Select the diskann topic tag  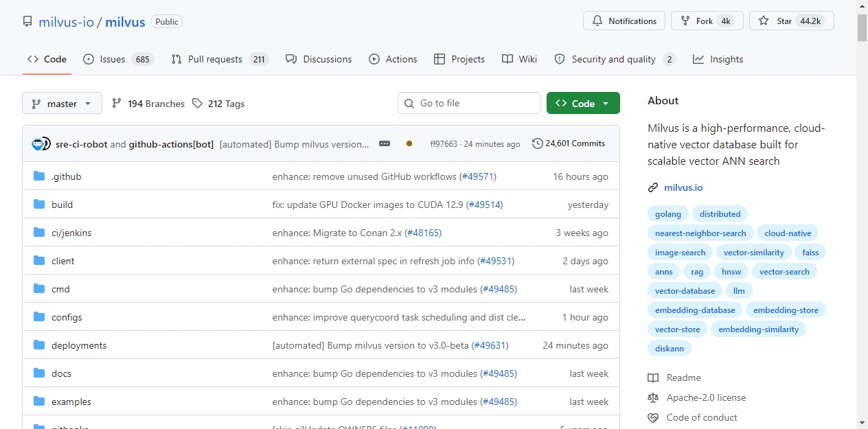pyautogui.click(x=670, y=349)
